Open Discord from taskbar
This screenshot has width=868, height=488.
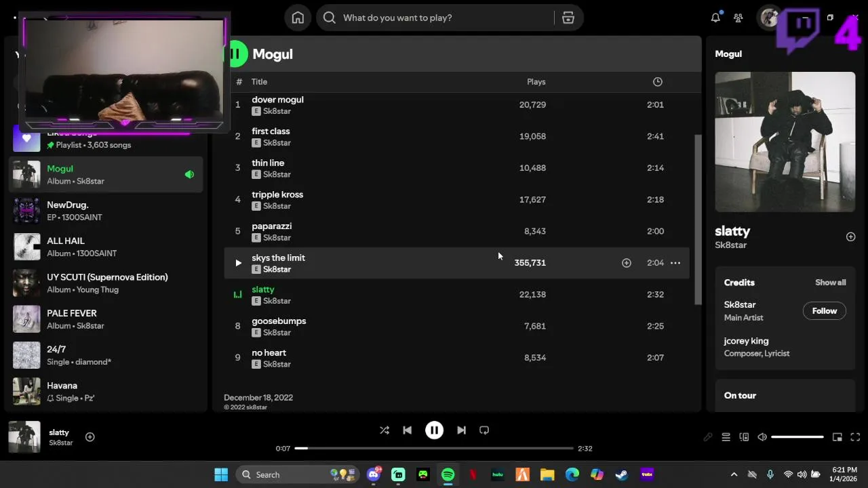pyautogui.click(x=374, y=474)
